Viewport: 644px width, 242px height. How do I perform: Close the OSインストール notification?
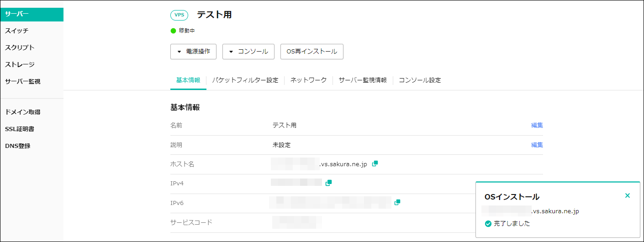[627, 195]
